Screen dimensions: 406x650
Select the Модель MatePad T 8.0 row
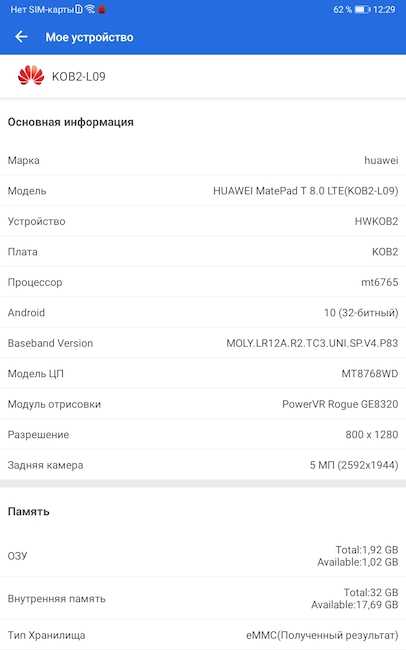(203, 191)
